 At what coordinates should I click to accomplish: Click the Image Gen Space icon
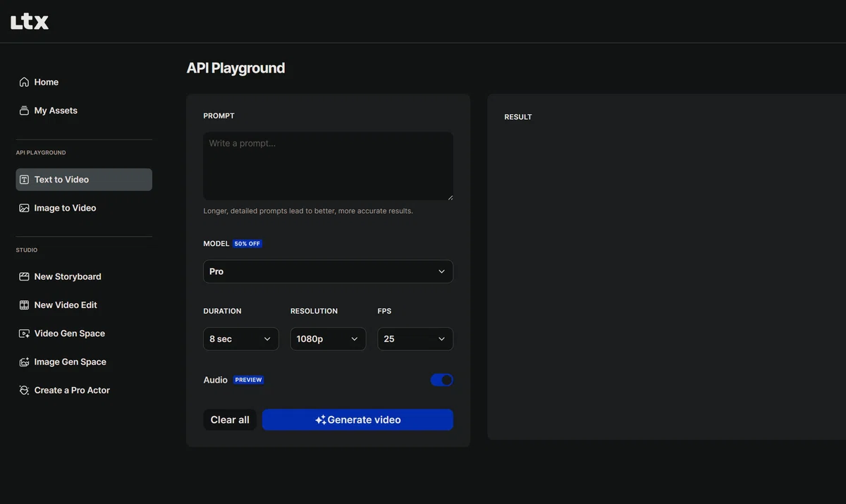click(24, 362)
